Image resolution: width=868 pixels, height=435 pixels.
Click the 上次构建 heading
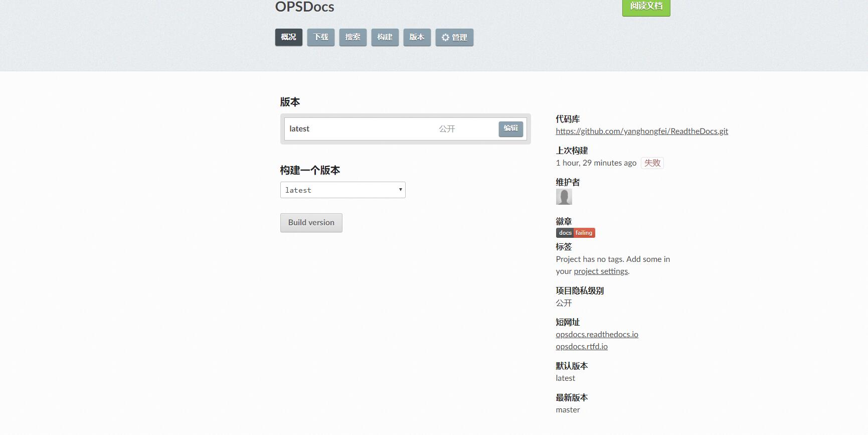pos(572,151)
